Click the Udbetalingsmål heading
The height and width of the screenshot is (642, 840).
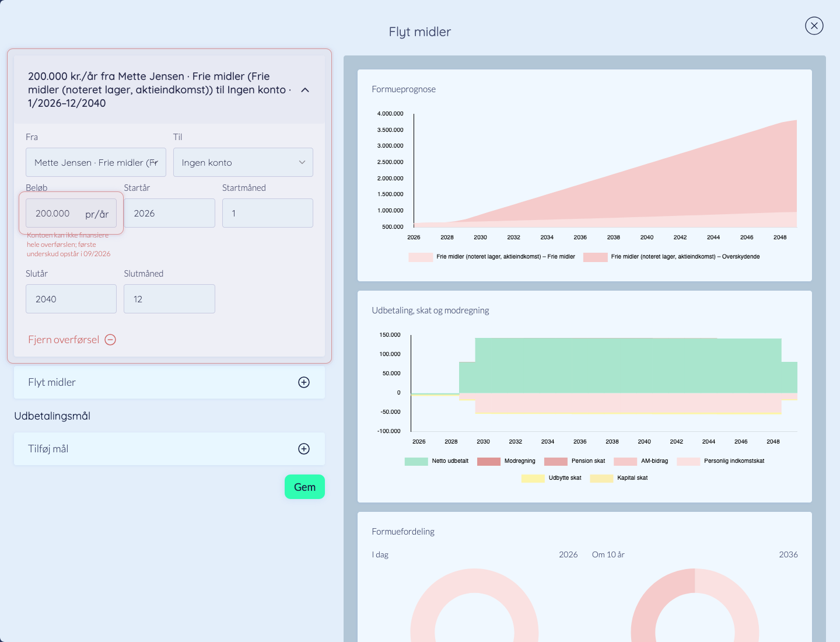(x=52, y=416)
